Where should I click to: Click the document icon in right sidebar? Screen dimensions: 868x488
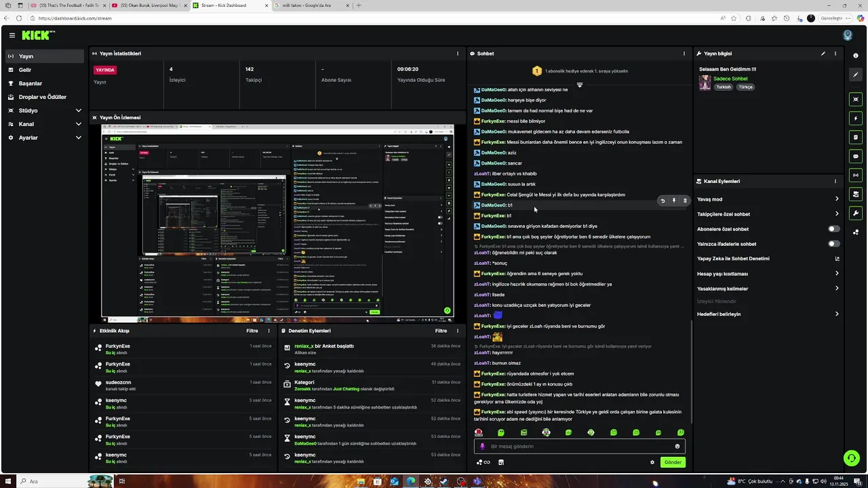coord(856,138)
